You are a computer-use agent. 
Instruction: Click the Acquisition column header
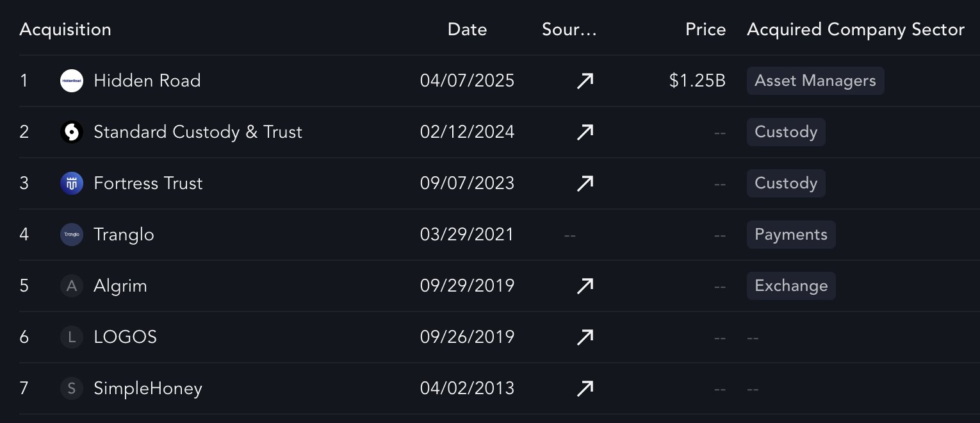point(65,29)
